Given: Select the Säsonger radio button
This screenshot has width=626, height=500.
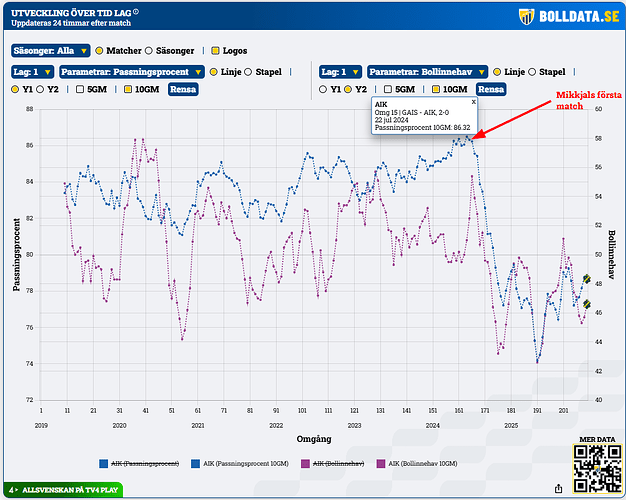Looking at the screenshot, I should 150,50.
